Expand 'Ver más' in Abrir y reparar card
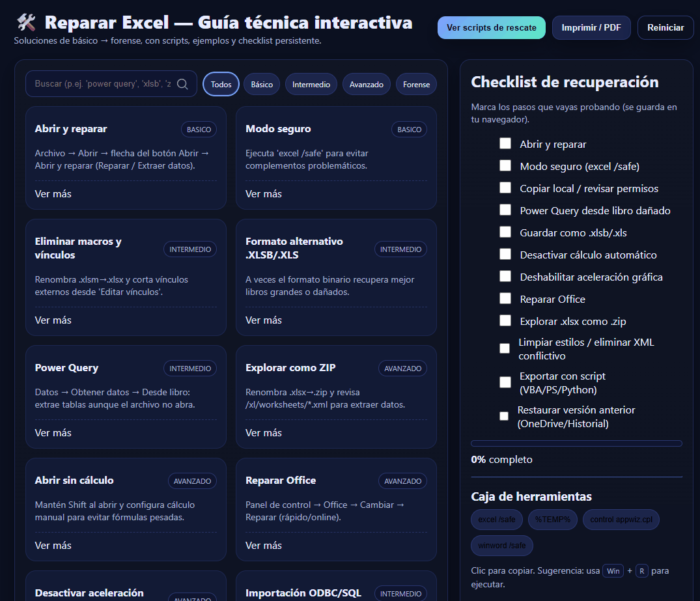The image size is (700, 601). point(53,194)
